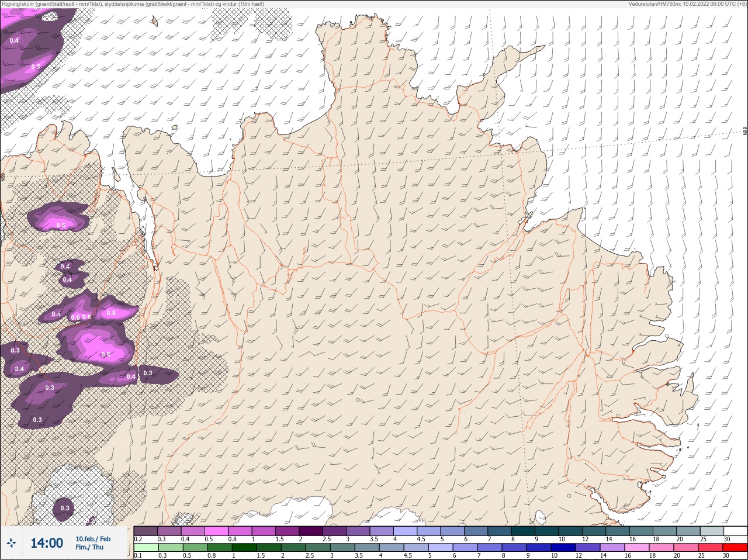Pick the darkest purple 2–2.5 top-row swatch

[311, 531]
